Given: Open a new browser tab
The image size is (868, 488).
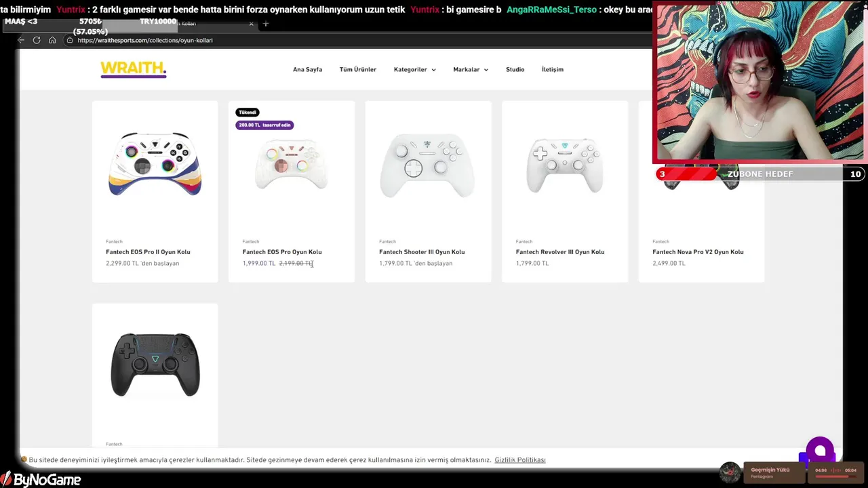Looking at the screenshot, I should (x=266, y=24).
